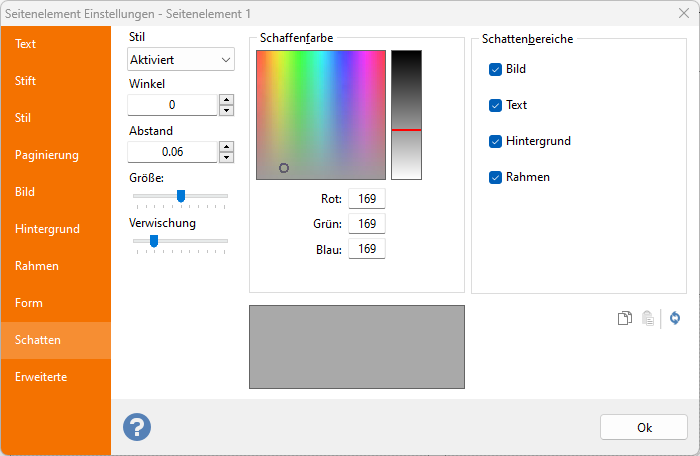This screenshot has width=700, height=456.
Task: Click the grey shadow color preview swatch
Action: click(x=357, y=347)
